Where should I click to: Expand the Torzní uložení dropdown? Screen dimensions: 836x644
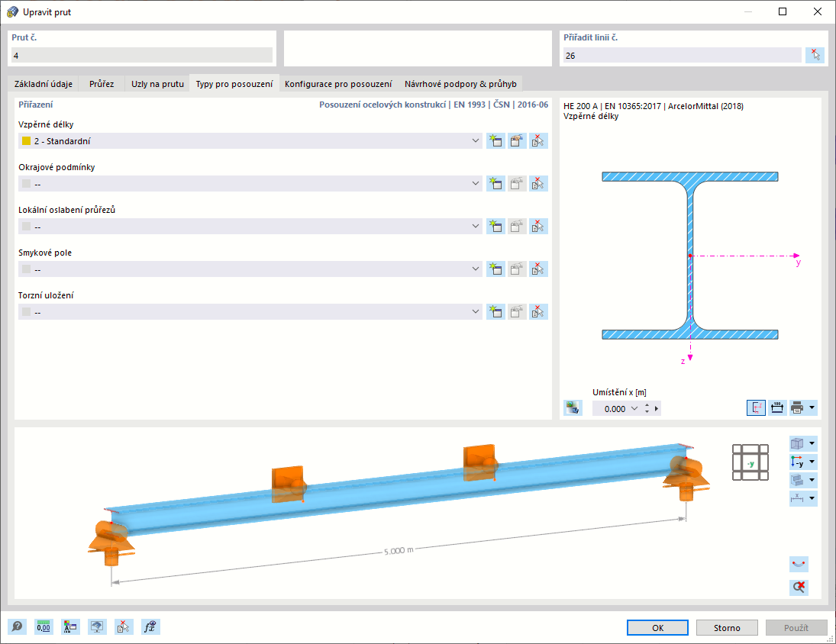point(475,311)
